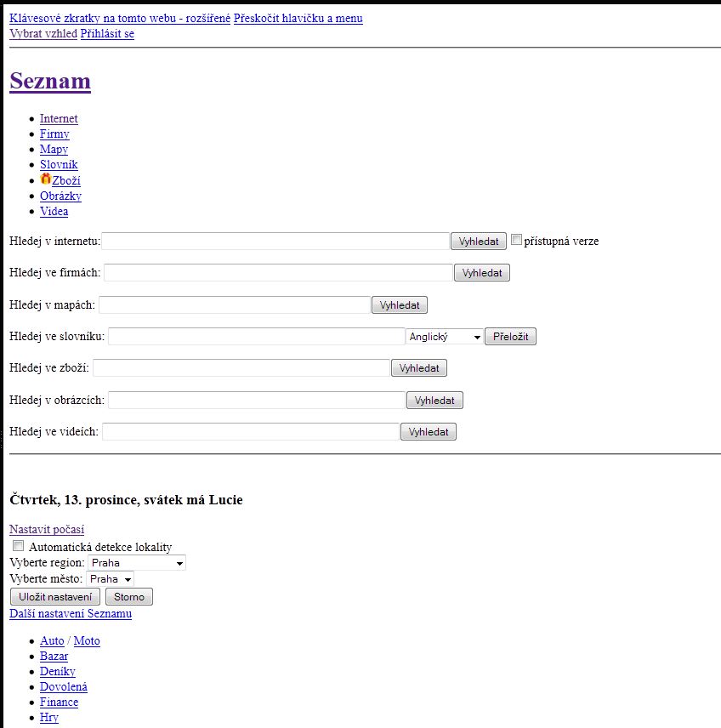Open Obrázky in the menu
721x728 pixels.
pyautogui.click(x=61, y=196)
